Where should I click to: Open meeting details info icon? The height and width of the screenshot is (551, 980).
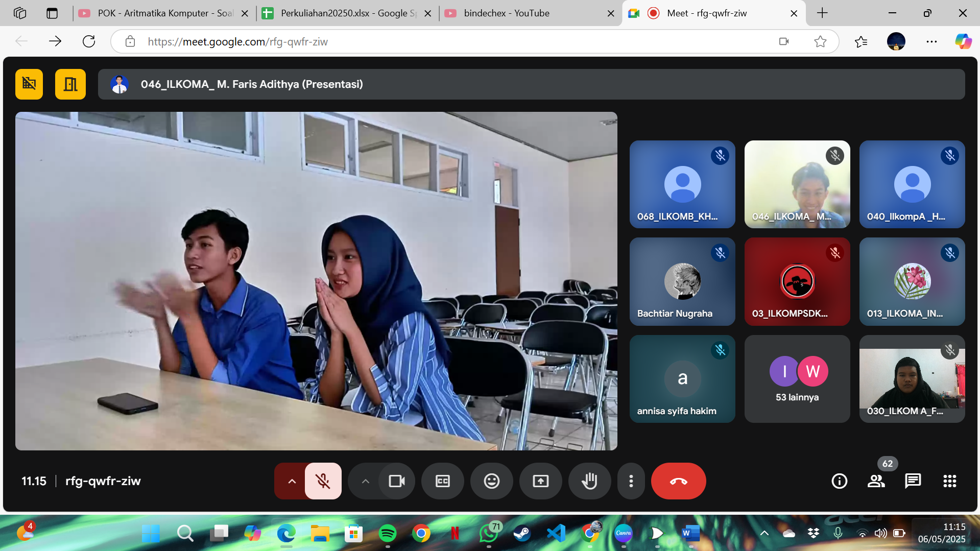pos(839,481)
